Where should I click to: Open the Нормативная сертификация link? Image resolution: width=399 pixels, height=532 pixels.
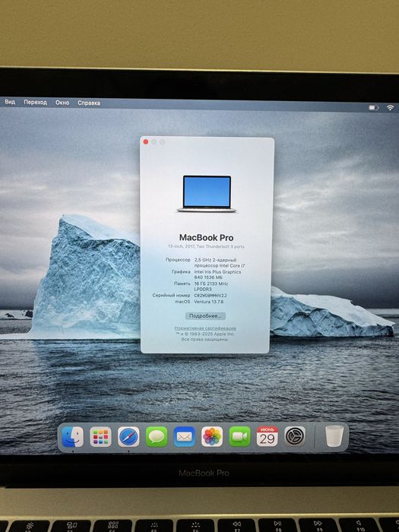205,328
